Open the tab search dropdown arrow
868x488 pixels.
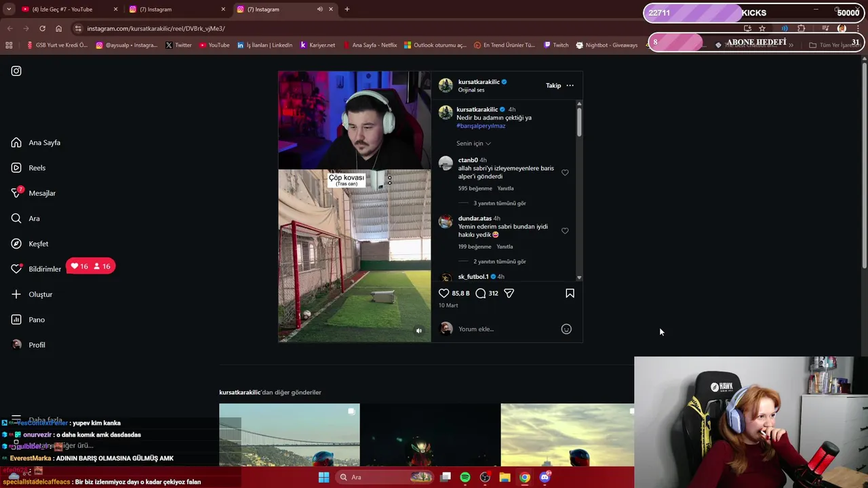point(9,9)
